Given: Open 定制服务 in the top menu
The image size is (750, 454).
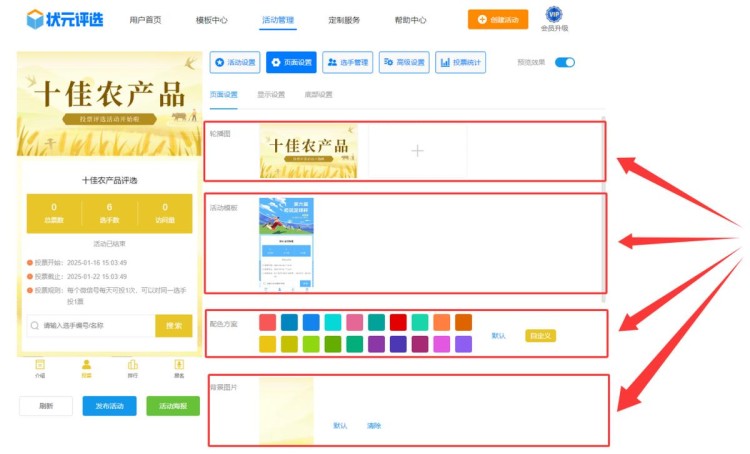Looking at the screenshot, I should pos(343,20).
